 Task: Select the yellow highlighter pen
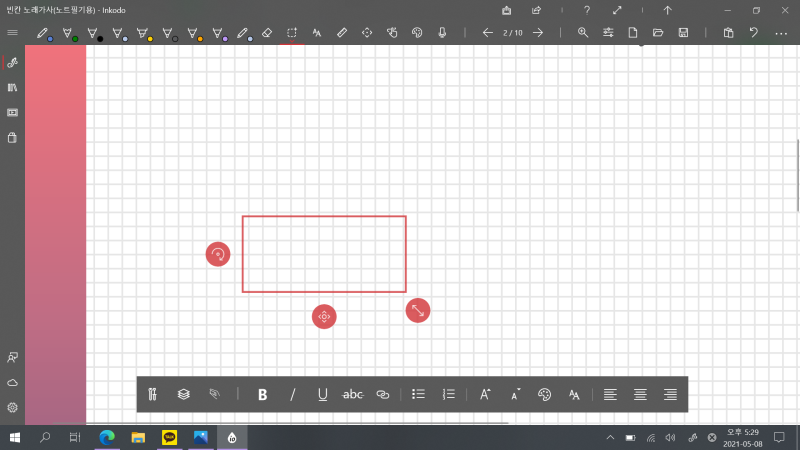[x=144, y=34]
